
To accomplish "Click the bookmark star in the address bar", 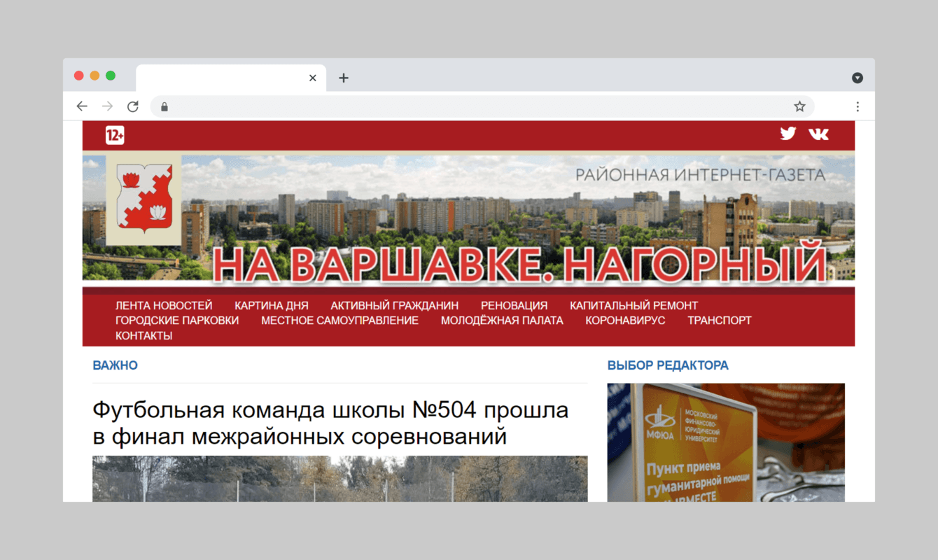I will tap(799, 106).
